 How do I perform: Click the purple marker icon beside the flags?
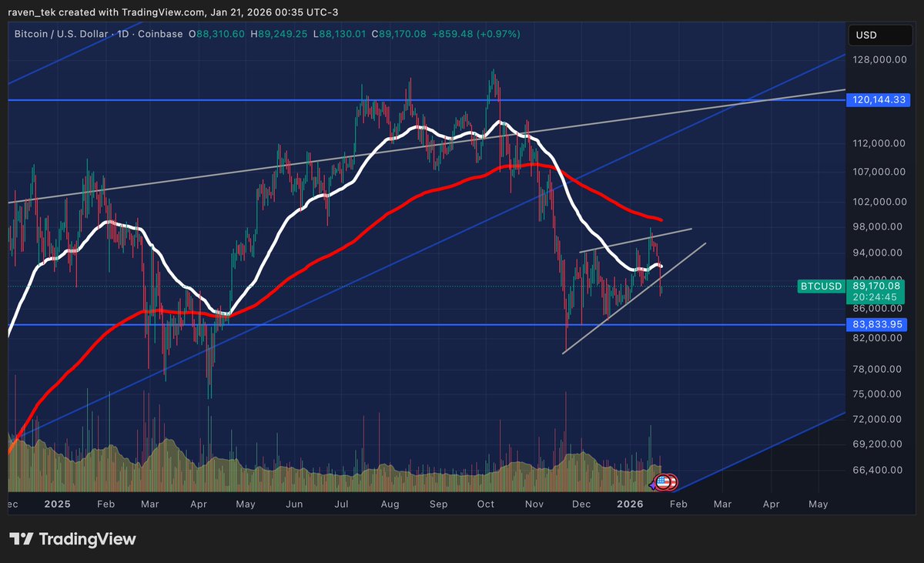[x=654, y=484]
